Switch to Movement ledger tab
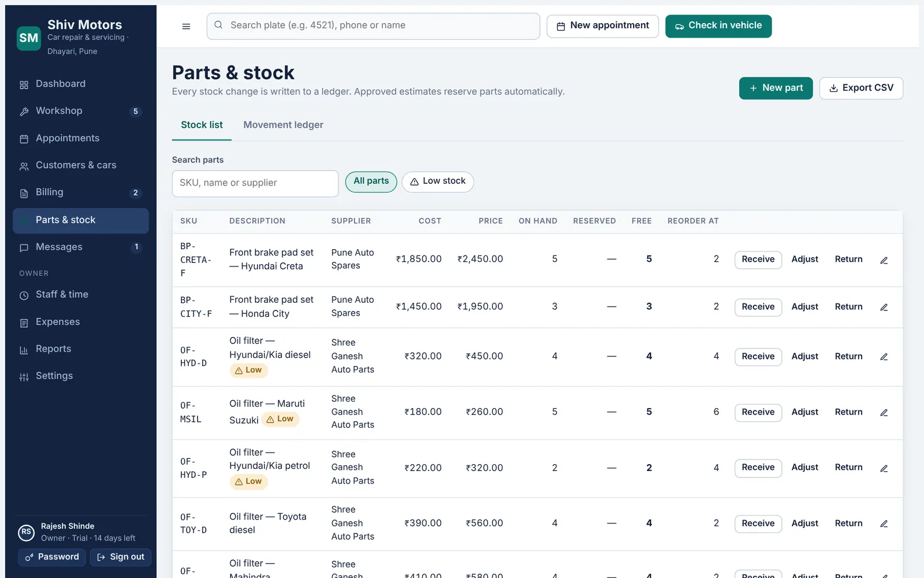Screen dimensions: 924x578 (283, 125)
